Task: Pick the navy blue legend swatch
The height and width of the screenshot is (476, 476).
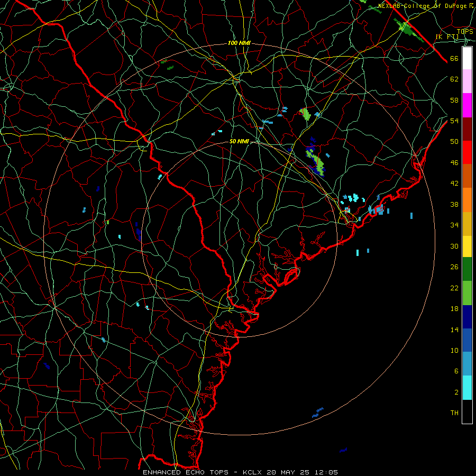Action: tap(467, 317)
